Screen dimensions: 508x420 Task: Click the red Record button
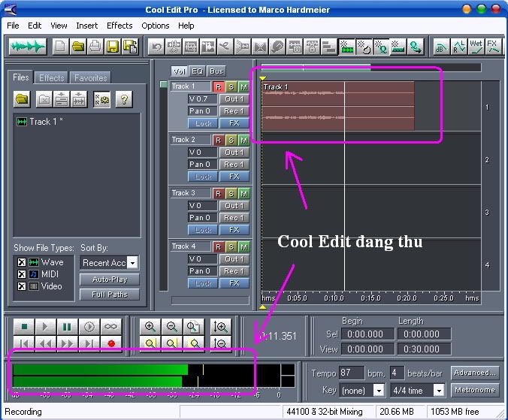(111, 343)
